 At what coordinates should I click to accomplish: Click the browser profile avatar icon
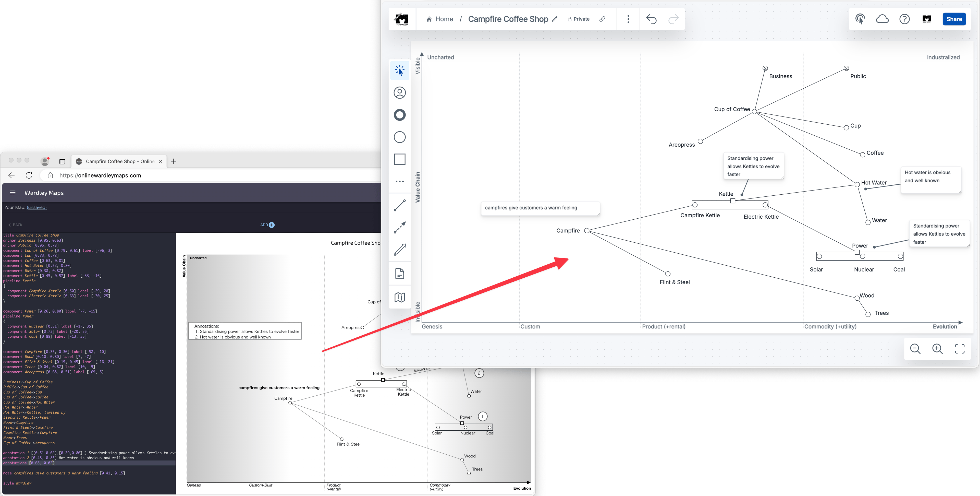(45, 161)
